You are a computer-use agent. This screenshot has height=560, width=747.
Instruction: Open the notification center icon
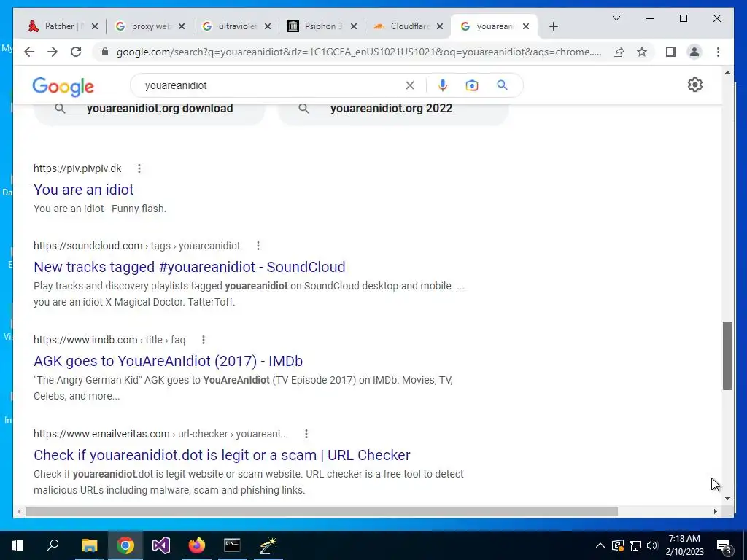click(x=724, y=545)
